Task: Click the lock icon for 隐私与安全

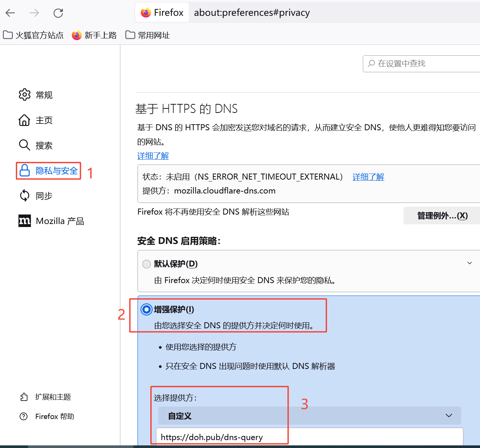Action: pos(24,171)
